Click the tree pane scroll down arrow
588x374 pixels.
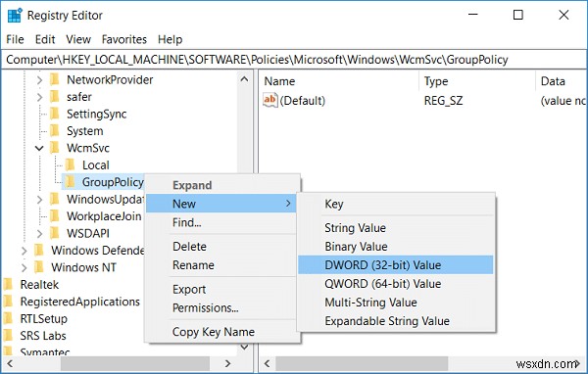pyautogui.click(x=244, y=347)
